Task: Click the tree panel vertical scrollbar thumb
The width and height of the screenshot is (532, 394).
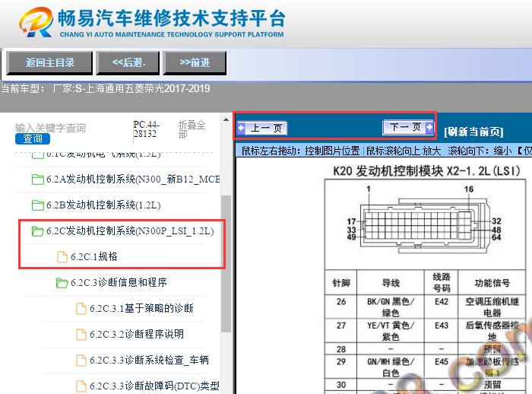Action: point(226,263)
